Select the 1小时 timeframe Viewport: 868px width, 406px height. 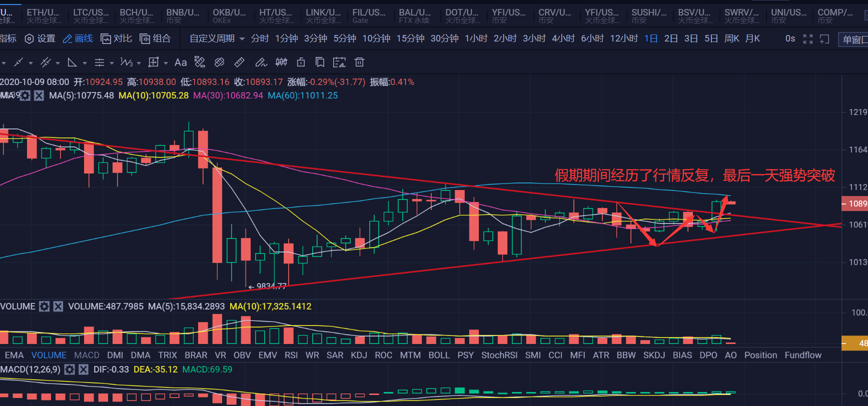[x=476, y=38]
